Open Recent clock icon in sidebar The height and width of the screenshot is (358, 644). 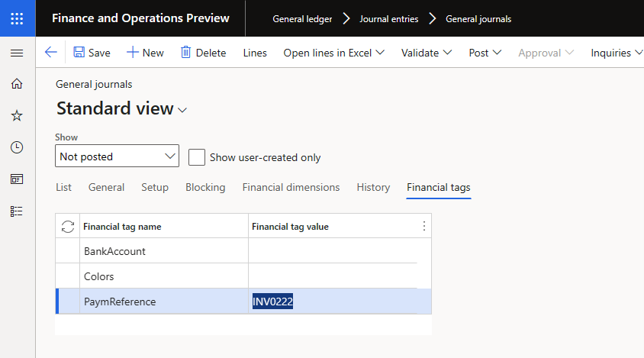(x=17, y=147)
